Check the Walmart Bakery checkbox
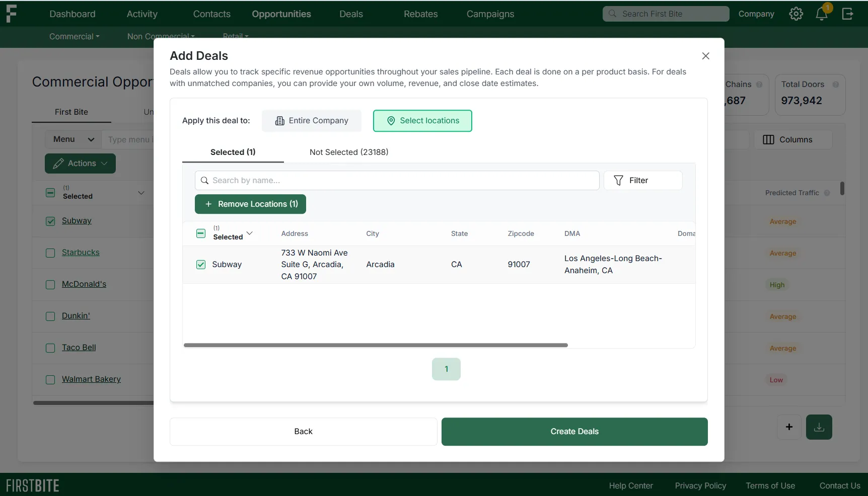Viewport: 868px width, 496px height. click(x=50, y=380)
